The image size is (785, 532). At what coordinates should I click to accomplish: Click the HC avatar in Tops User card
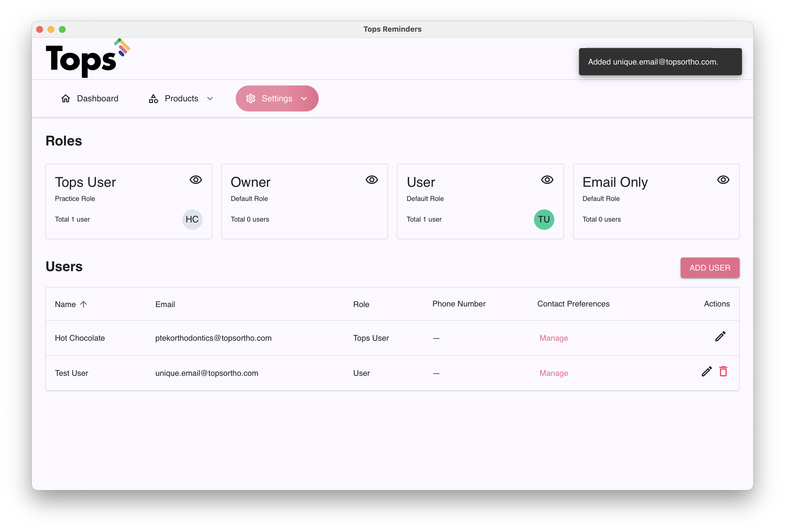(192, 220)
